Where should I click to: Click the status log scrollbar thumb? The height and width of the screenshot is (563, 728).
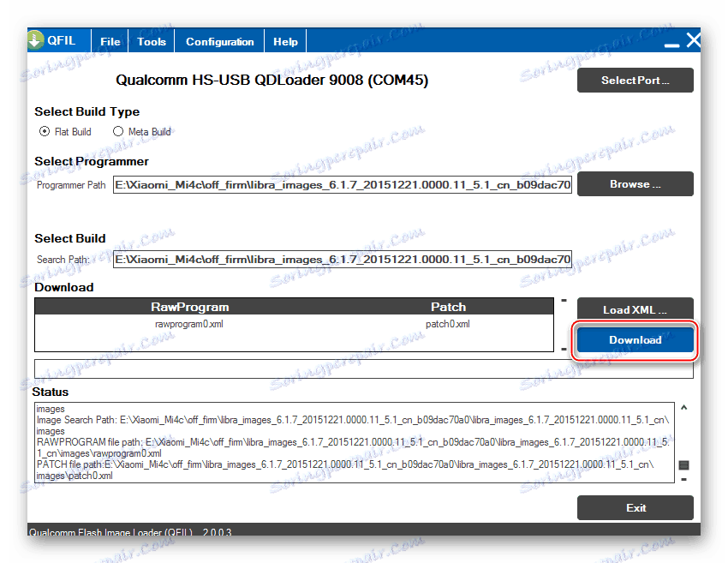click(x=684, y=465)
